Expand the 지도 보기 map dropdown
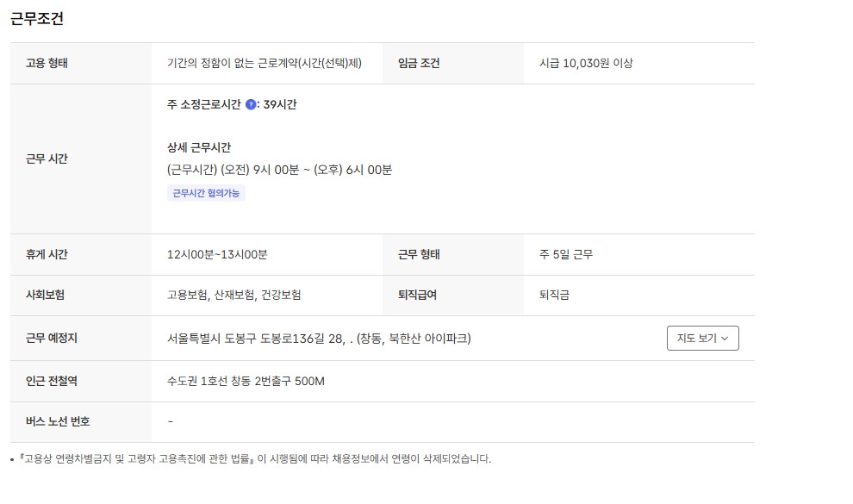The width and height of the screenshot is (853, 504). point(702,339)
